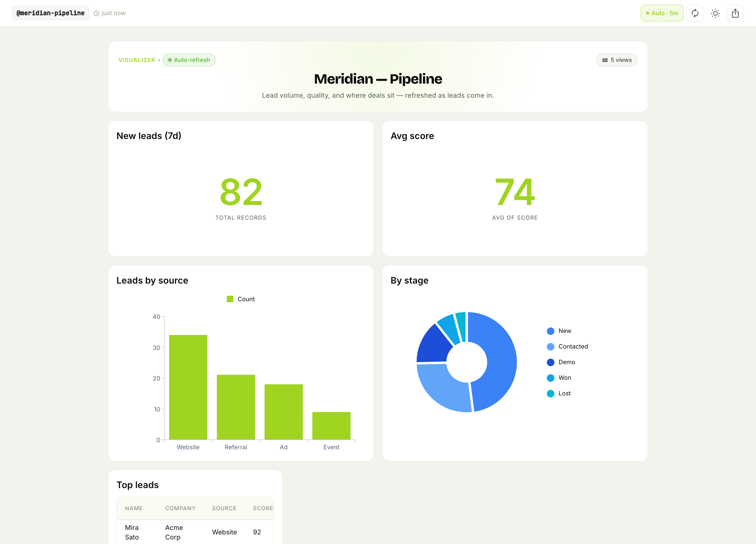Screen dimensions: 756x544
Task: Click the 'Website' source table cell
Action: (x=224, y=532)
